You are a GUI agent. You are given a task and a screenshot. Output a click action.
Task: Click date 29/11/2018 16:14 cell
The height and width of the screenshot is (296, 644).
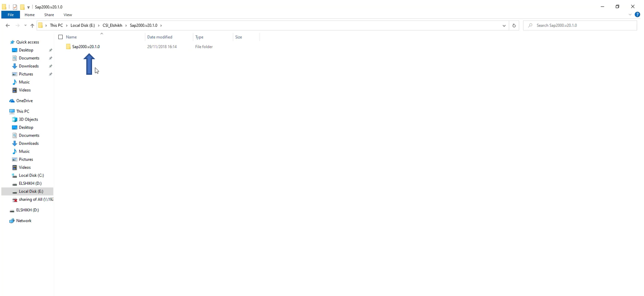point(162,46)
